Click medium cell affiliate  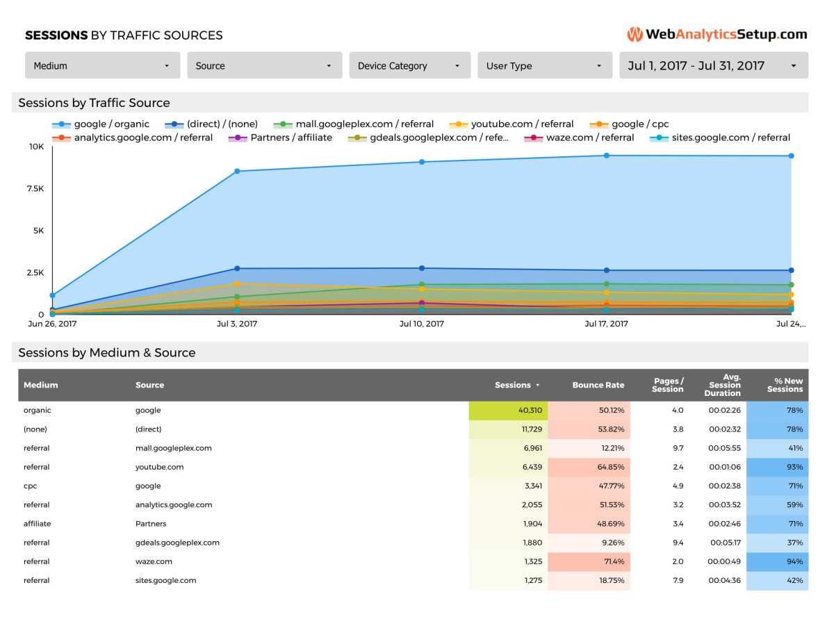pyautogui.click(x=38, y=524)
